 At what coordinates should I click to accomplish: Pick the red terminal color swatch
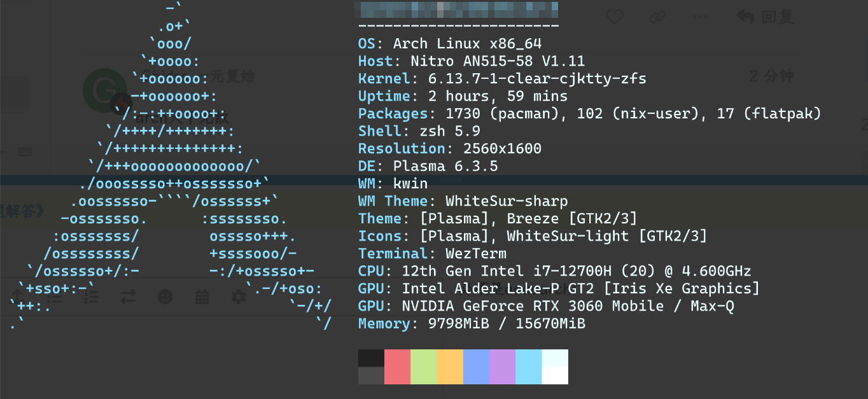click(x=397, y=367)
